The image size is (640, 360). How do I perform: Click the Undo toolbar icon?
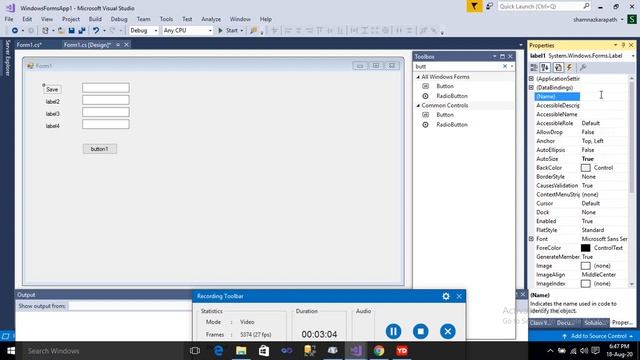pos(96,31)
